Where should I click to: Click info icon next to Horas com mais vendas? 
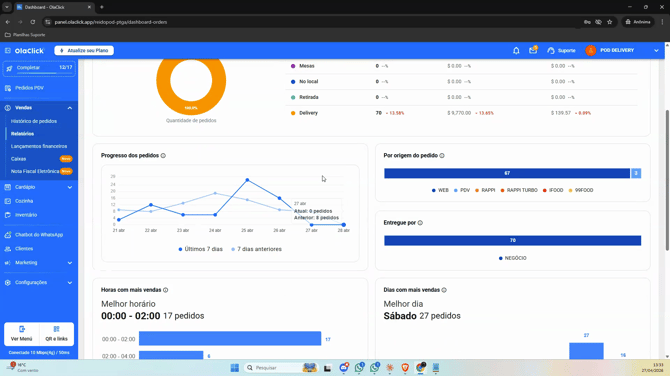pos(165,290)
